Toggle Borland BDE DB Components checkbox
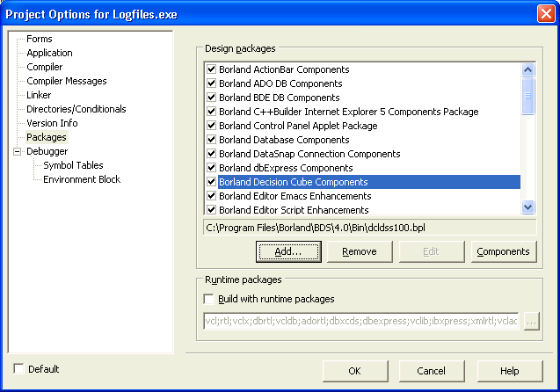 (211, 97)
